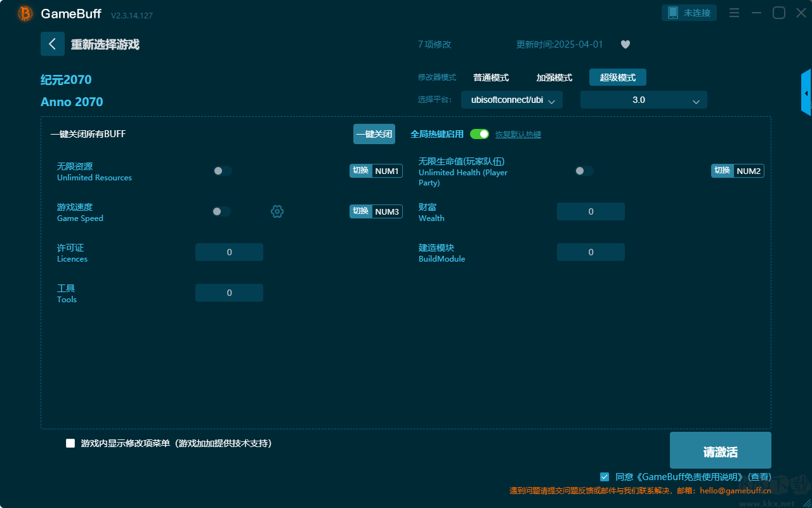Uncheck the 同意 GameBuff disclaimer checkbox

tap(605, 476)
